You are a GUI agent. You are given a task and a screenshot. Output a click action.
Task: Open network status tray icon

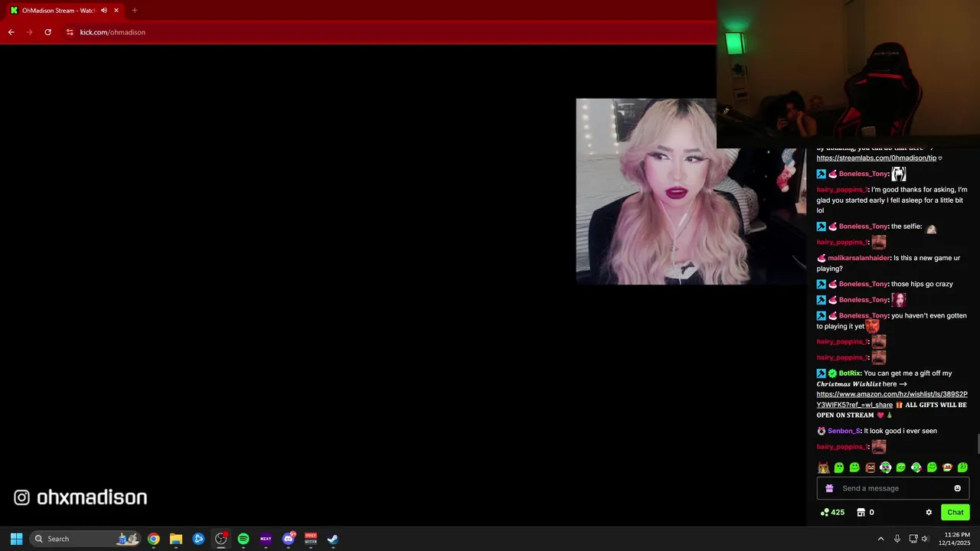pos(913,539)
